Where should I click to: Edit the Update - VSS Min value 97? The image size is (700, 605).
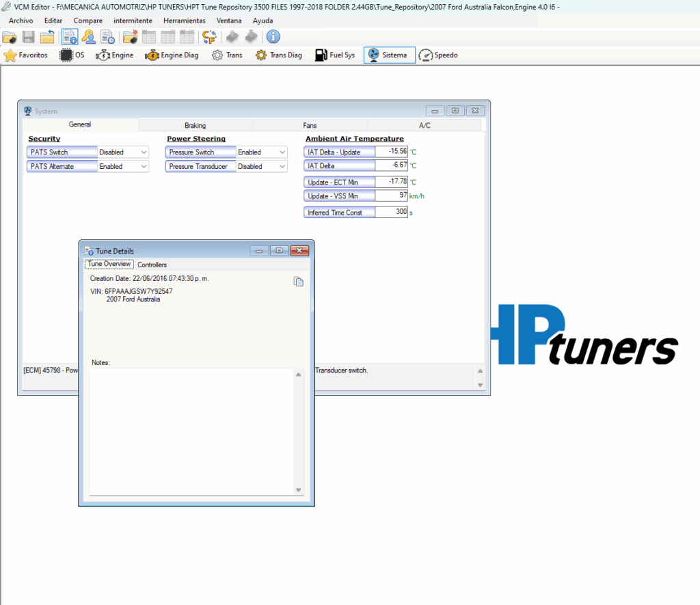coord(392,196)
